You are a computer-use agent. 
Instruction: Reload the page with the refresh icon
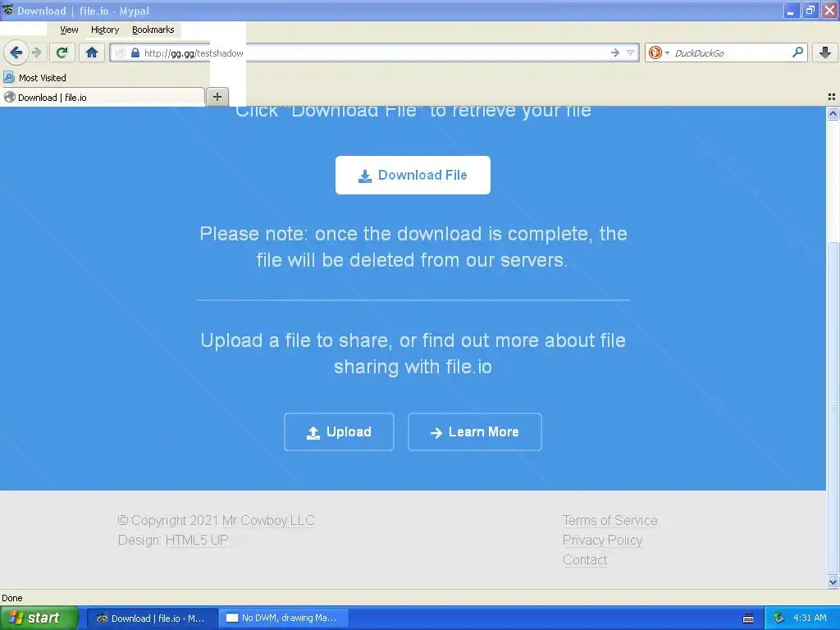tap(62, 52)
